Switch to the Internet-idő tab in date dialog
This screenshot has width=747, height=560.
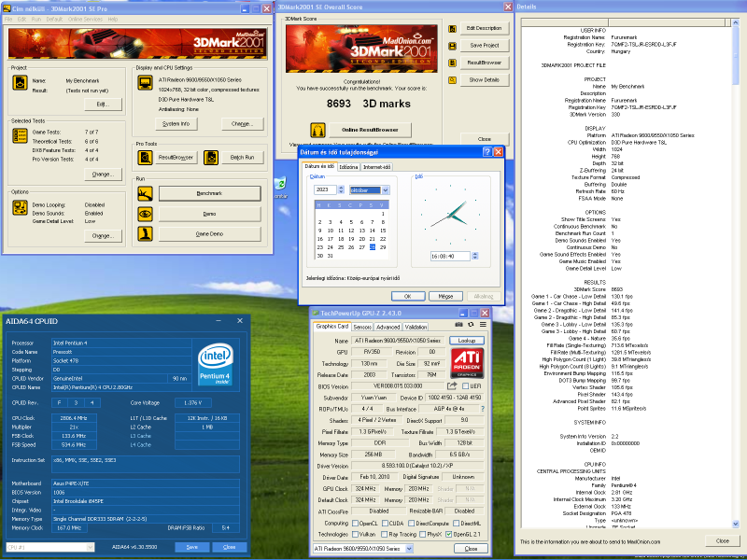click(x=376, y=167)
